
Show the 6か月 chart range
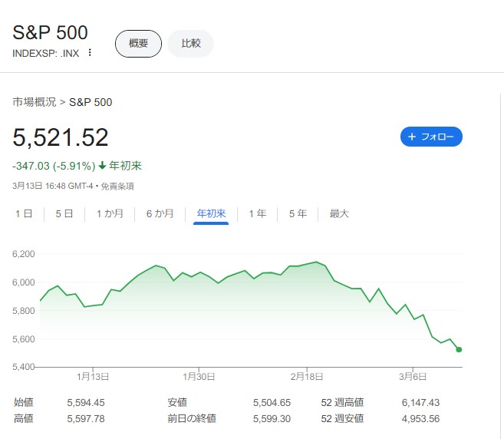click(160, 213)
